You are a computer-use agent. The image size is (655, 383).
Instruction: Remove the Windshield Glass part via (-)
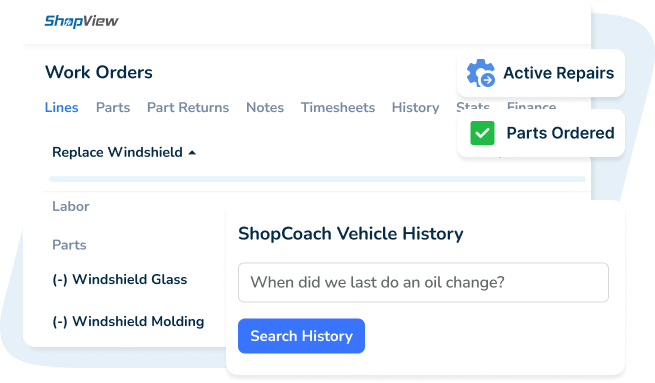60,279
